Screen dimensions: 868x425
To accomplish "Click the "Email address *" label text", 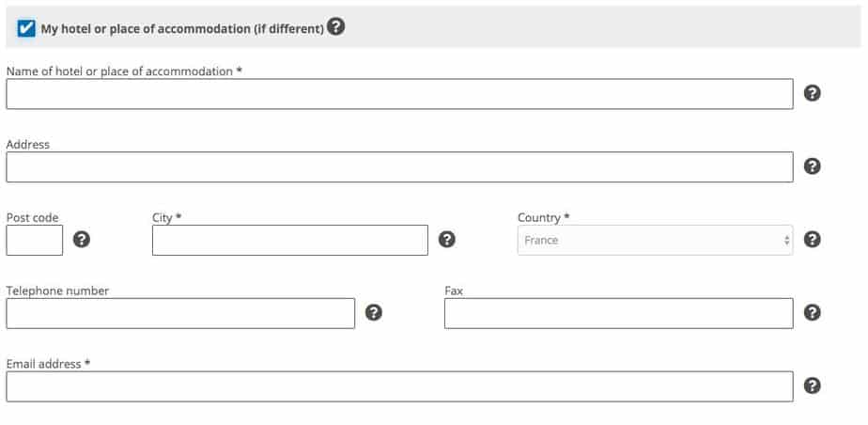I will [48, 364].
